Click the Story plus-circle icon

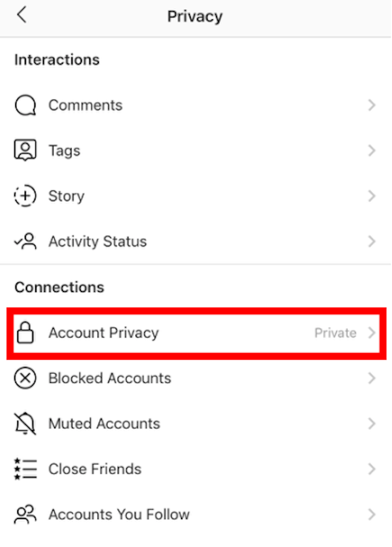click(25, 196)
